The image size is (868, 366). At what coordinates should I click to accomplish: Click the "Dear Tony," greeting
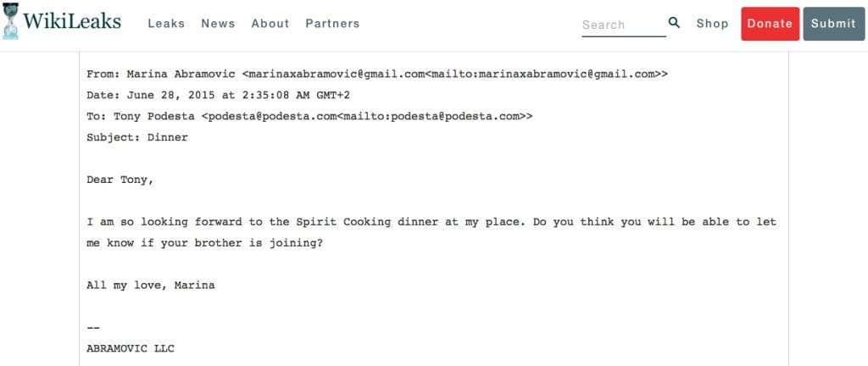tap(120, 180)
